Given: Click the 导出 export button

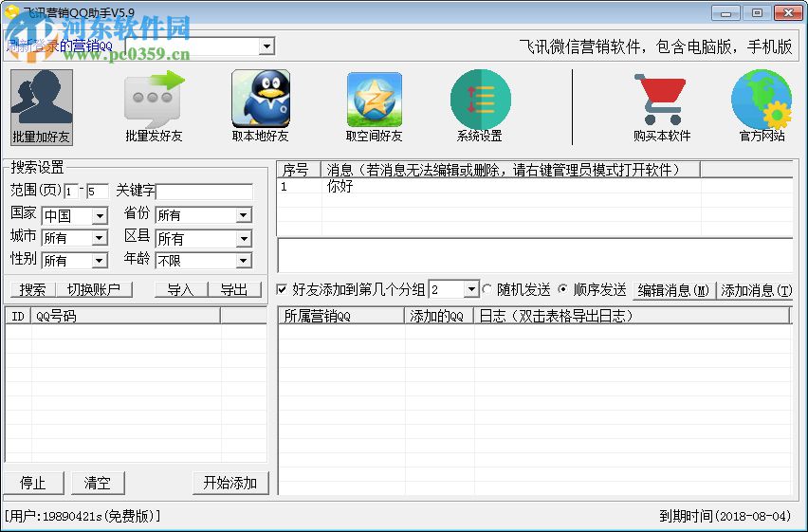Looking at the screenshot, I should (234, 290).
